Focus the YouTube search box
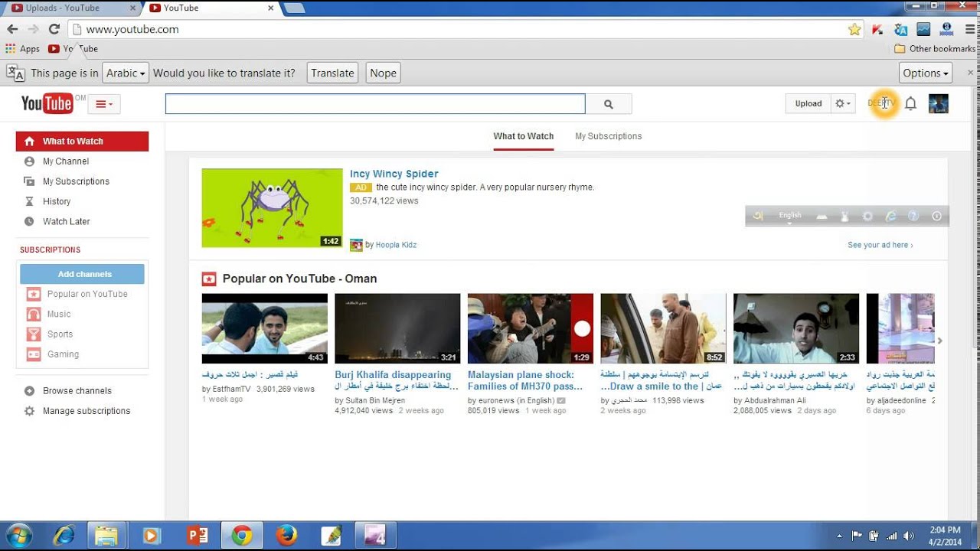The image size is (980, 551). pos(375,104)
